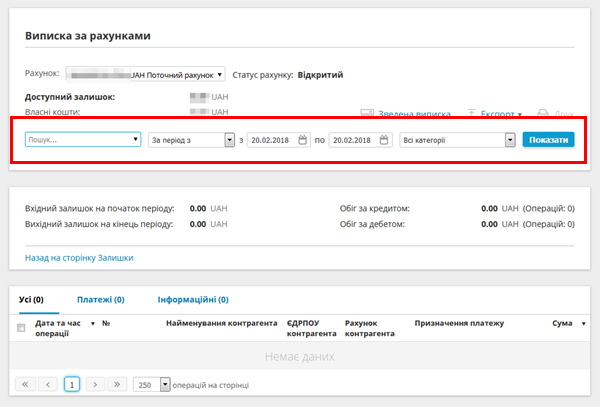The image size is (600, 407).
Task: Change the 250 operations per page dropdown
Action: [x=151, y=384]
